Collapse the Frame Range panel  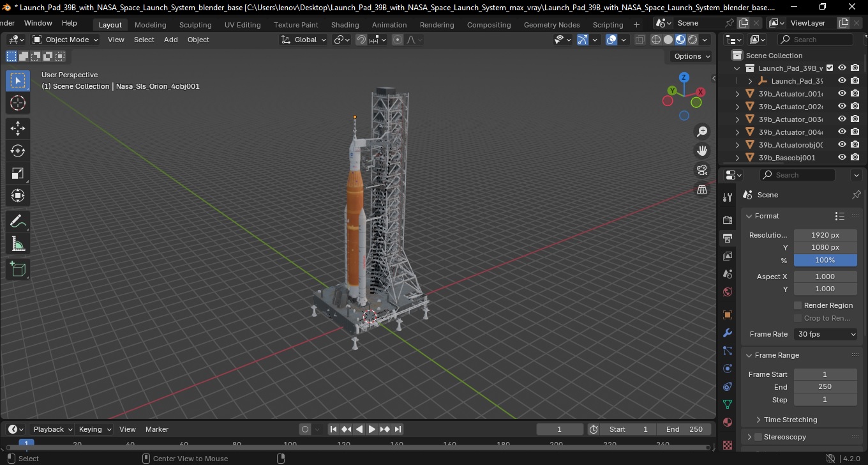(x=749, y=355)
